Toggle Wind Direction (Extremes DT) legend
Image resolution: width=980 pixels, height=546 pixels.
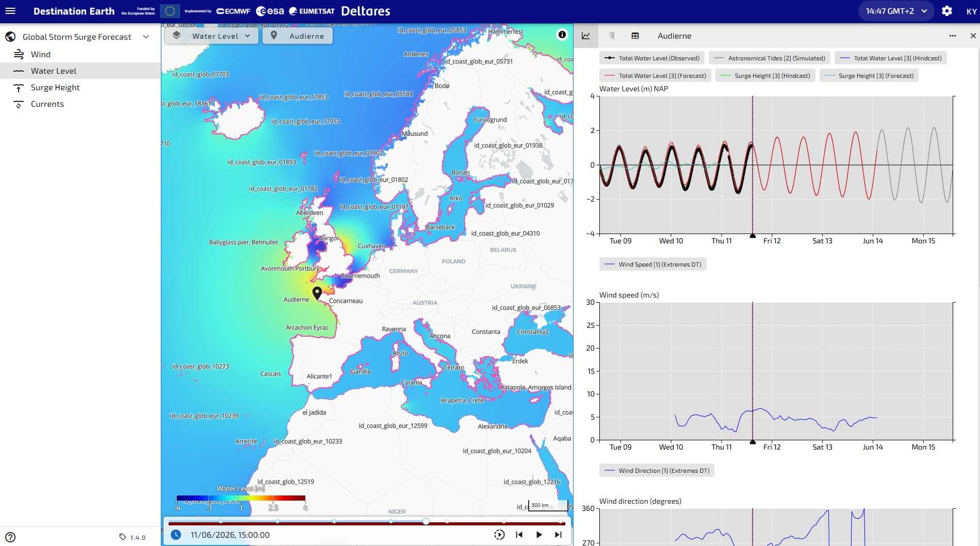click(657, 471)
